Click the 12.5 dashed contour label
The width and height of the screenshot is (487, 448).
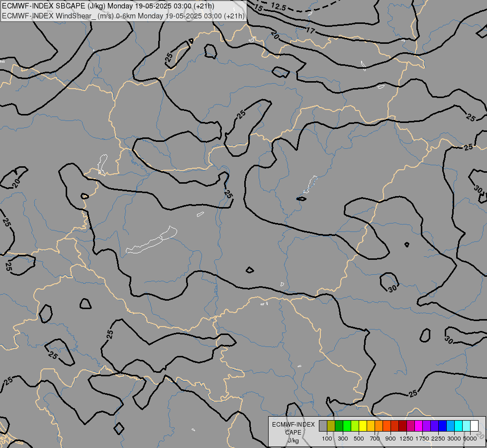[278, 6]
